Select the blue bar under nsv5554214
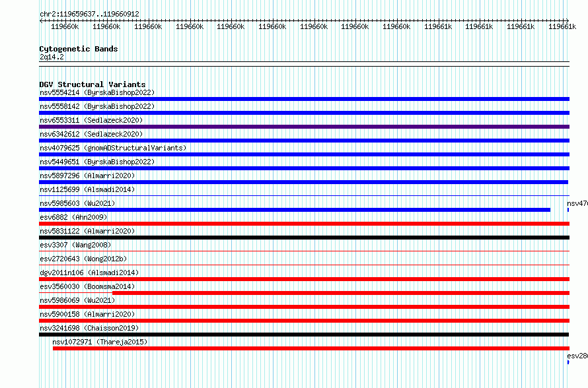The height and width of the screenshot is (388, 588). pos(304,99)
